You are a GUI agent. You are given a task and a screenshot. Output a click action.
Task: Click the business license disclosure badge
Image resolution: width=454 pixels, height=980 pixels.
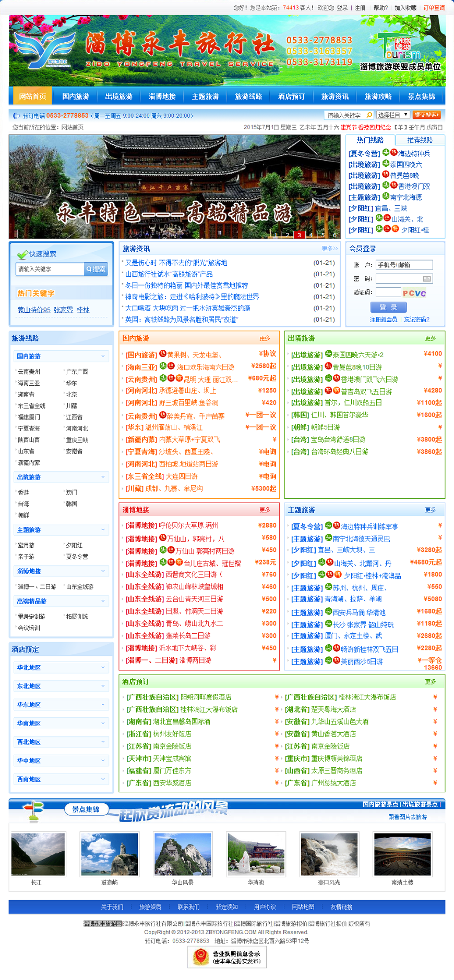pyautogui.click(x=227, y=957)
